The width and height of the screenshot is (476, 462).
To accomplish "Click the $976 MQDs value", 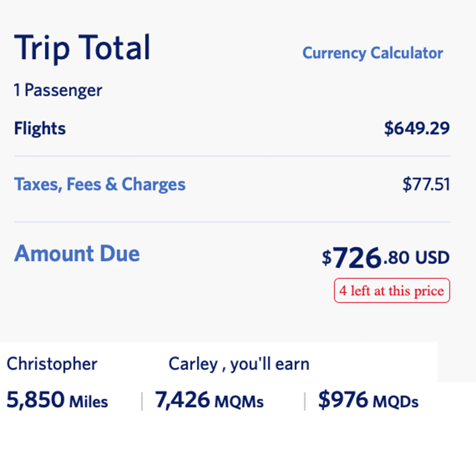I will tap(368, 400).
